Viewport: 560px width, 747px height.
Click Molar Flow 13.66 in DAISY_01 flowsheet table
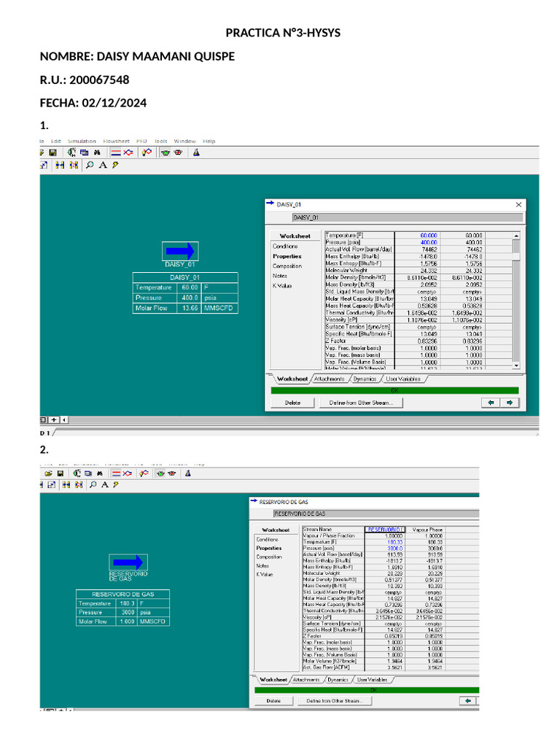(x=190, y=308)
